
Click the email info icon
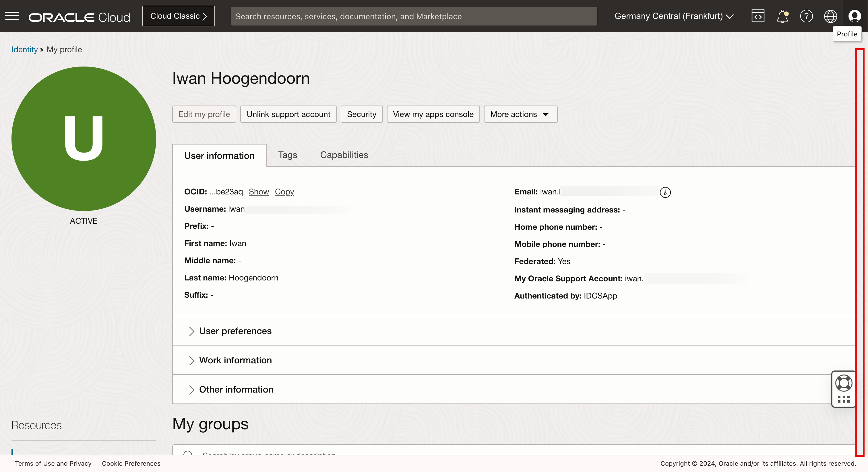[665, 192]
